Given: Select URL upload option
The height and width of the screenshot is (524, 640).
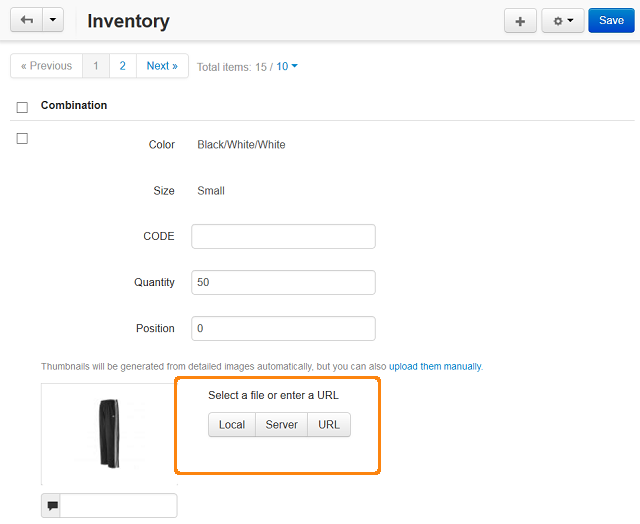Looking at the screenshot, I should pyautogui.click(x=329, y=425).
